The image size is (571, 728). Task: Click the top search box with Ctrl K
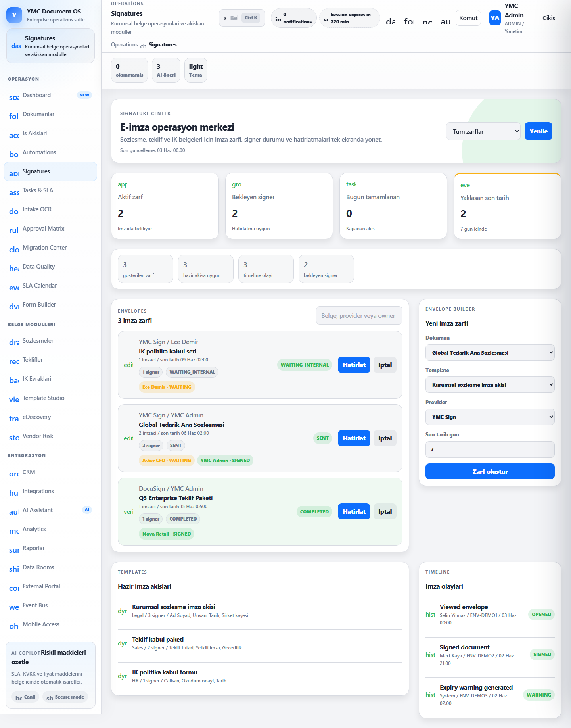[x=242, y=18]
